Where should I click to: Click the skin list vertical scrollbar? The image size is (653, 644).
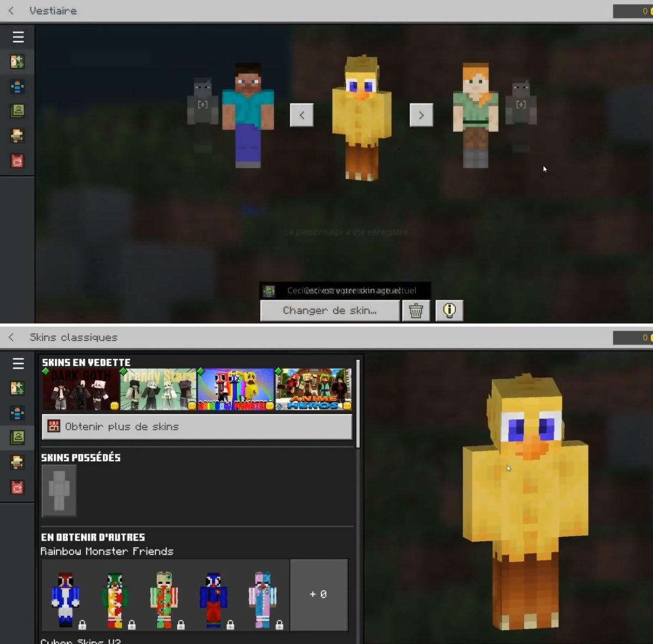pyautogui.click(x=358, y=404)
